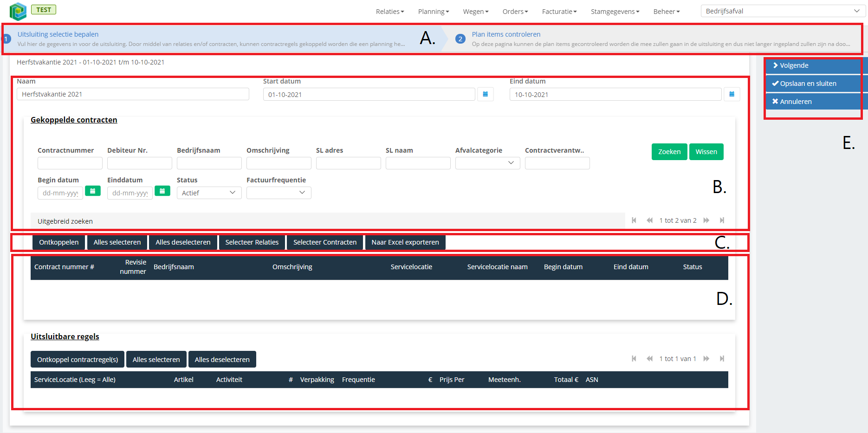
Task: Focus Contractverantw.. search field
Action: (x=557, y=163)
